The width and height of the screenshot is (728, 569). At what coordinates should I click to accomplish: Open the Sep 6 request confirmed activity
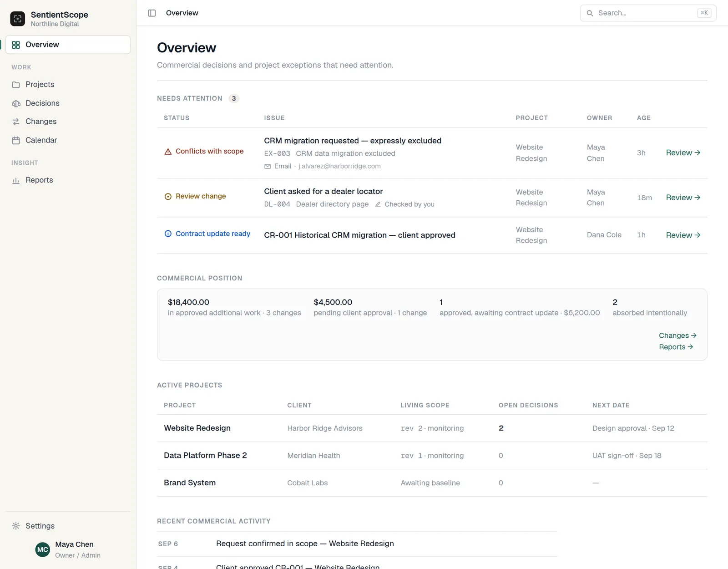coord(357,544)
